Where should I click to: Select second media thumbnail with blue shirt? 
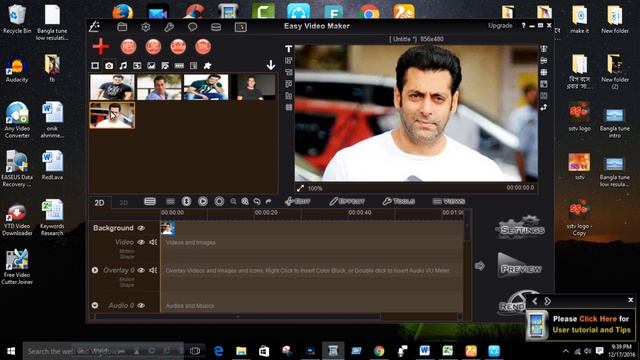pyautogui.click(x=159, y=87)
